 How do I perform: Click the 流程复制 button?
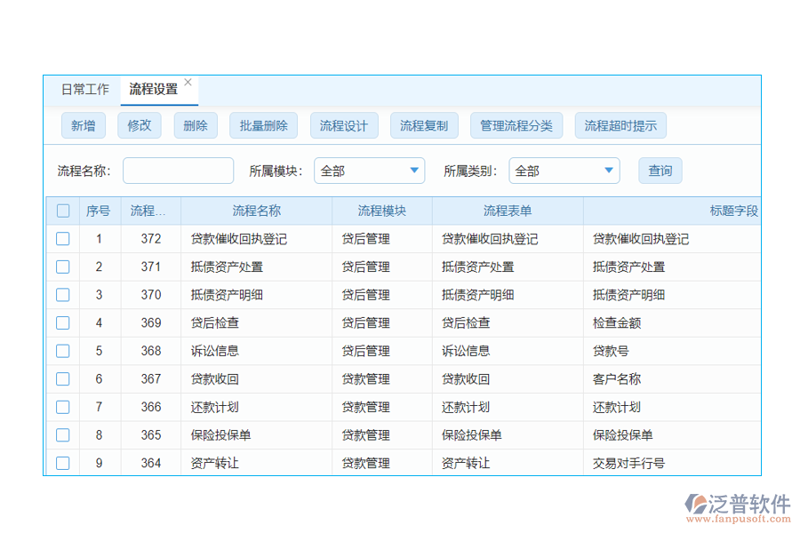(424, 125)
